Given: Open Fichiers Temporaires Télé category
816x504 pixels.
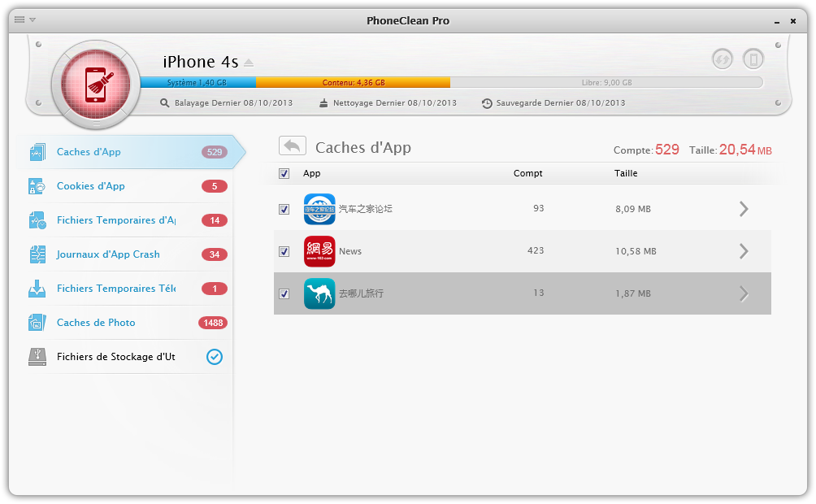Looking at the screenshot, I should pyautogui.click(x=128, y=289).
